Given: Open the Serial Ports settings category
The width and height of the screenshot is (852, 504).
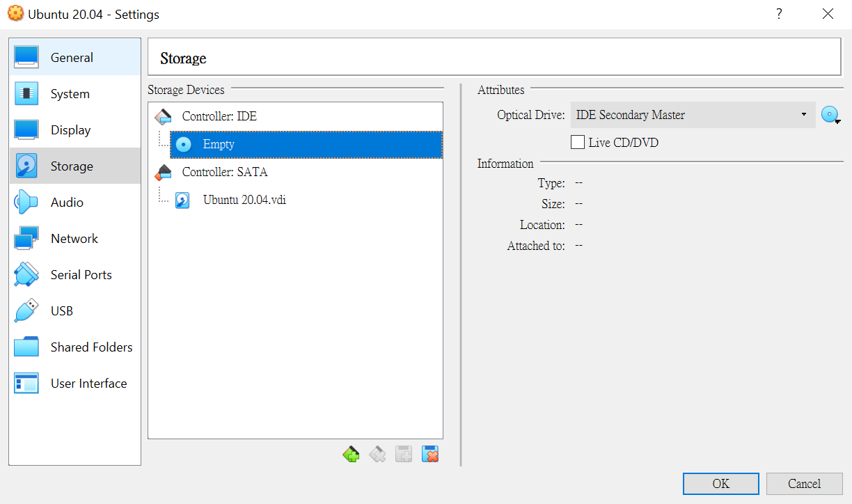Looking at the screenshot, I should click(74, 275).
